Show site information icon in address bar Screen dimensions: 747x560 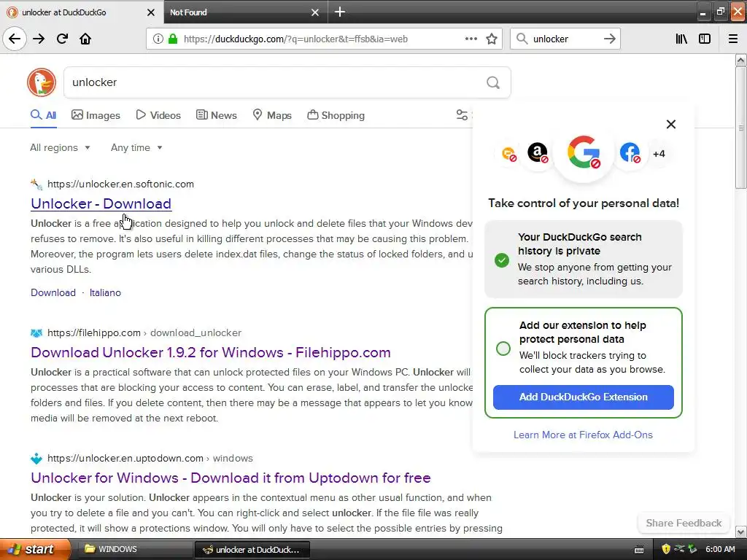coord(158,39)
